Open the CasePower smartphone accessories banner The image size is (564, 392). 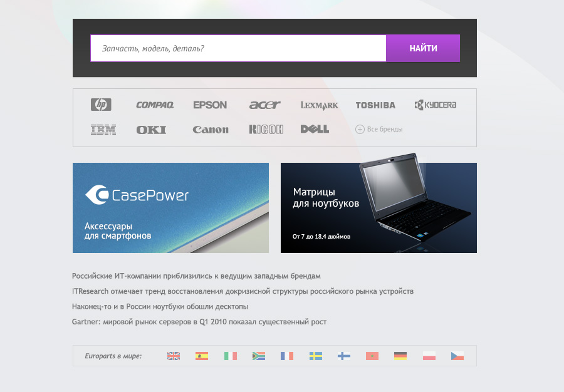(x=170, y=208)
